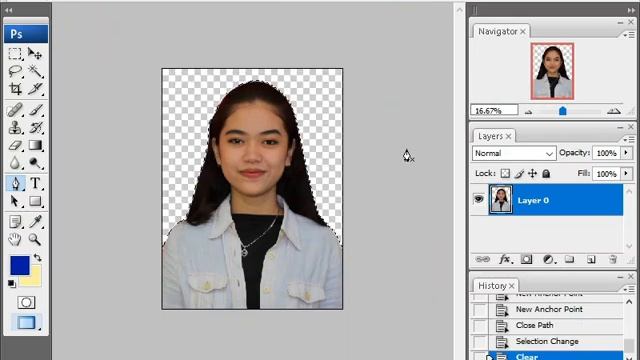The height and width of the screenshot is (360, 640).
Task: Open the Opacity slider arrow
Action: point(626,153)
